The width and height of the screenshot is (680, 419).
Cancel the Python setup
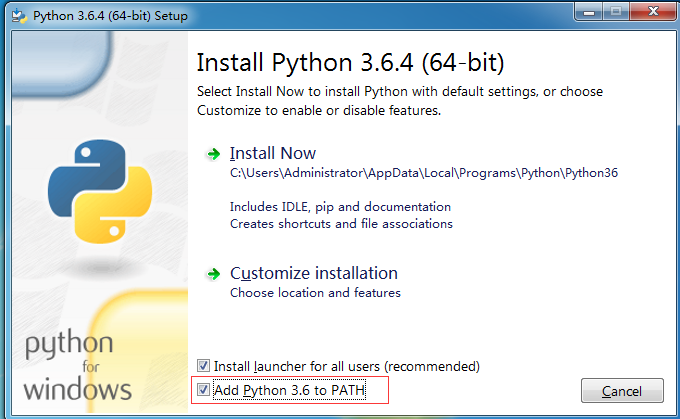(622, 391)
